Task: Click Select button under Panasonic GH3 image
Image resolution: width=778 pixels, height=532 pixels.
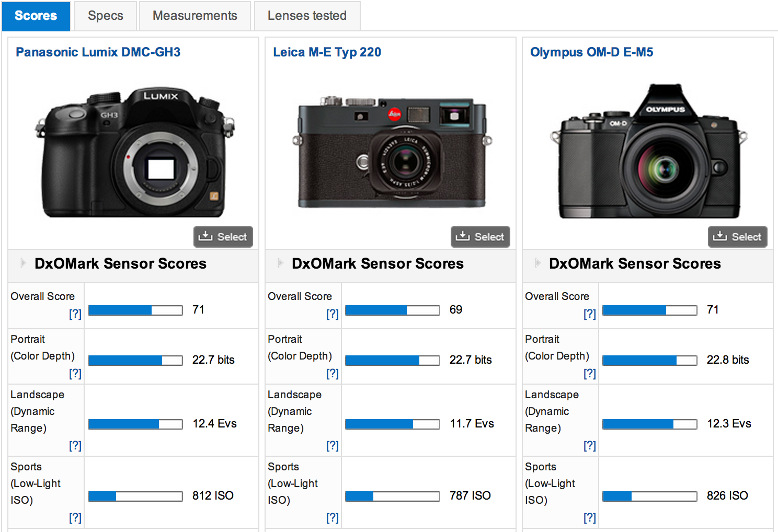Action: [x=223, y=237]
